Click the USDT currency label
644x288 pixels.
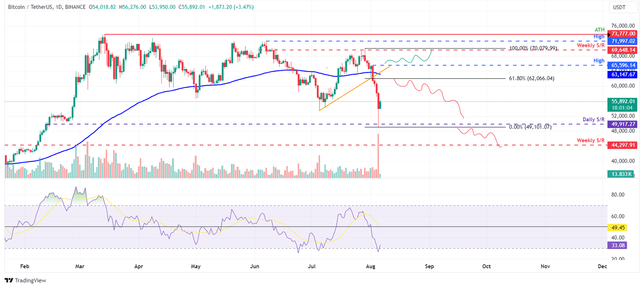point(623,7)
